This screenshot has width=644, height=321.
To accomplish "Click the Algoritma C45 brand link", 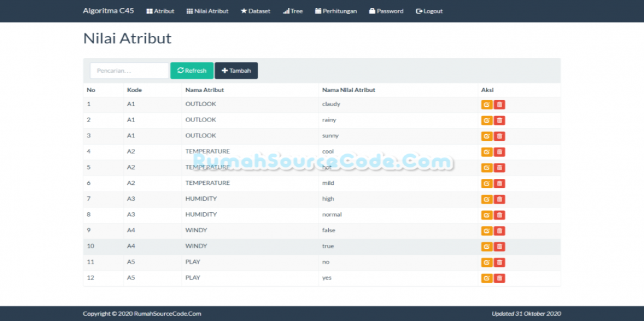I will tap(109, 11).
